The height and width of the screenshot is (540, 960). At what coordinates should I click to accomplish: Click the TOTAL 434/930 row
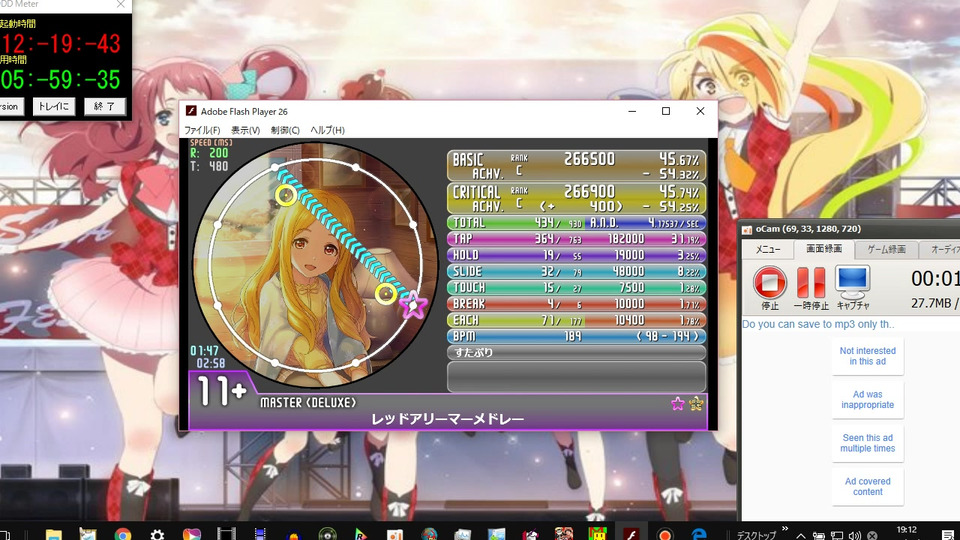tap(576, 223)
